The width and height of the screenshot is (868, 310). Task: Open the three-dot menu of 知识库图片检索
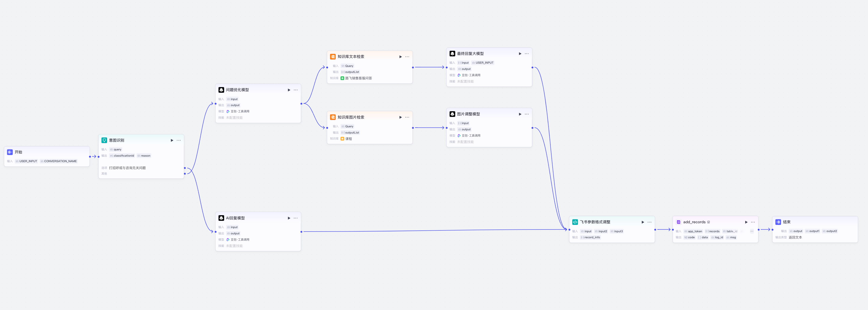pyautogui.click(x=407, y=117)
